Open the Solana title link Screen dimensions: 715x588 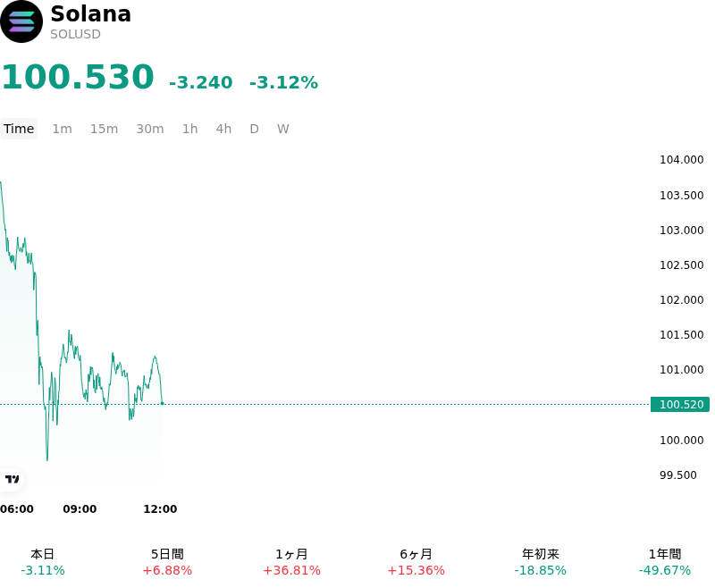pyautogui.click(x=91, y=13)
